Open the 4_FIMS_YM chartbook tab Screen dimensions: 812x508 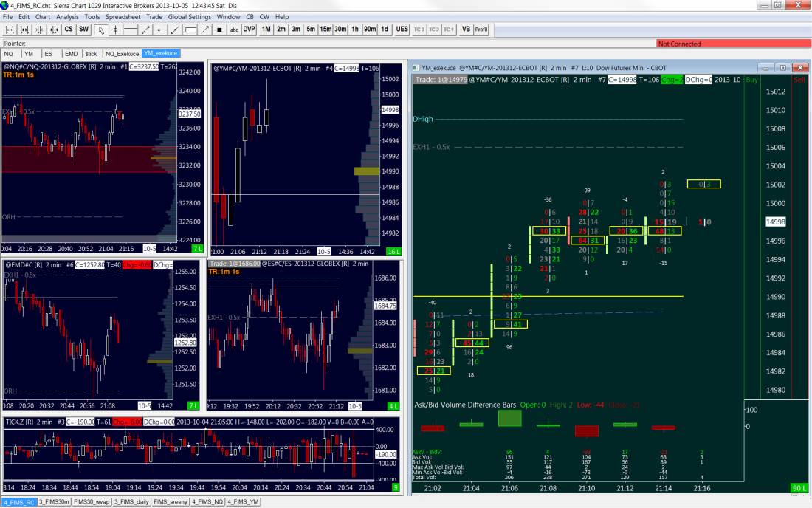point(244,502)
